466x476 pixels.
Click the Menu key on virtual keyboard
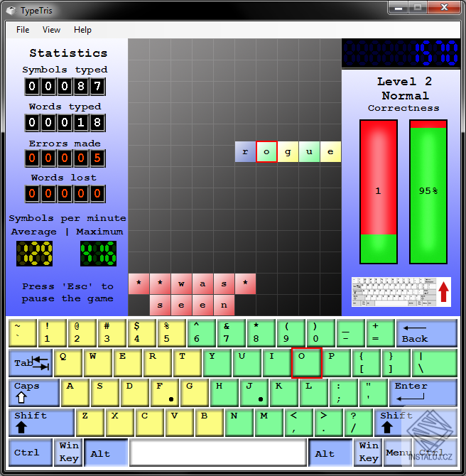398,452
